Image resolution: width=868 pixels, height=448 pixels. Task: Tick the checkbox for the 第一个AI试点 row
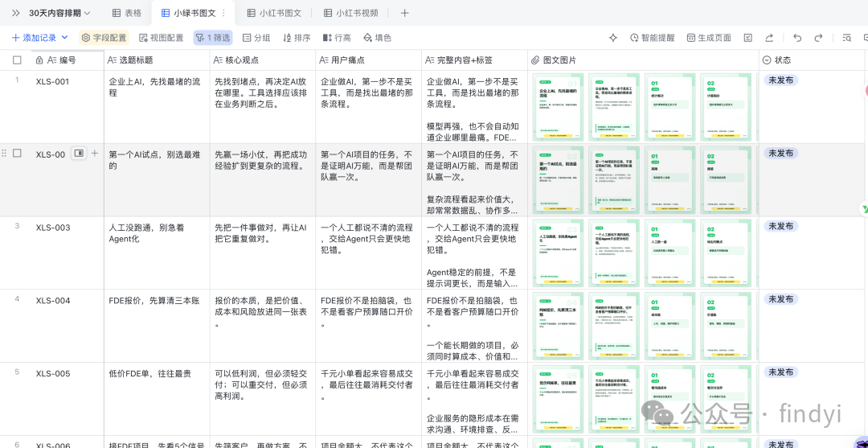(17, 153)
